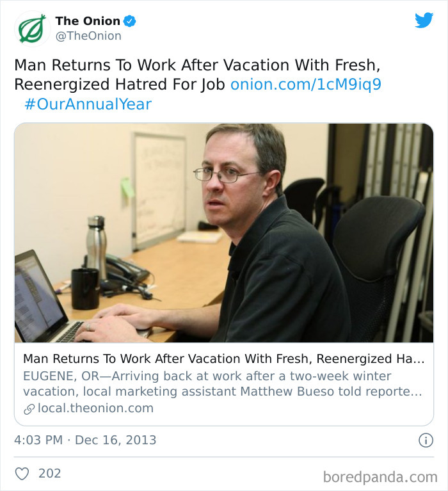
Task: Click the blue verified badge
Action: (130, 21)
